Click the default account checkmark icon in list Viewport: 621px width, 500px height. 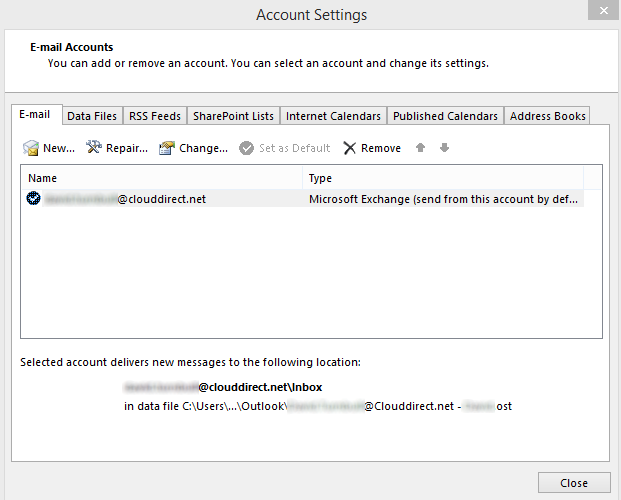35,199
